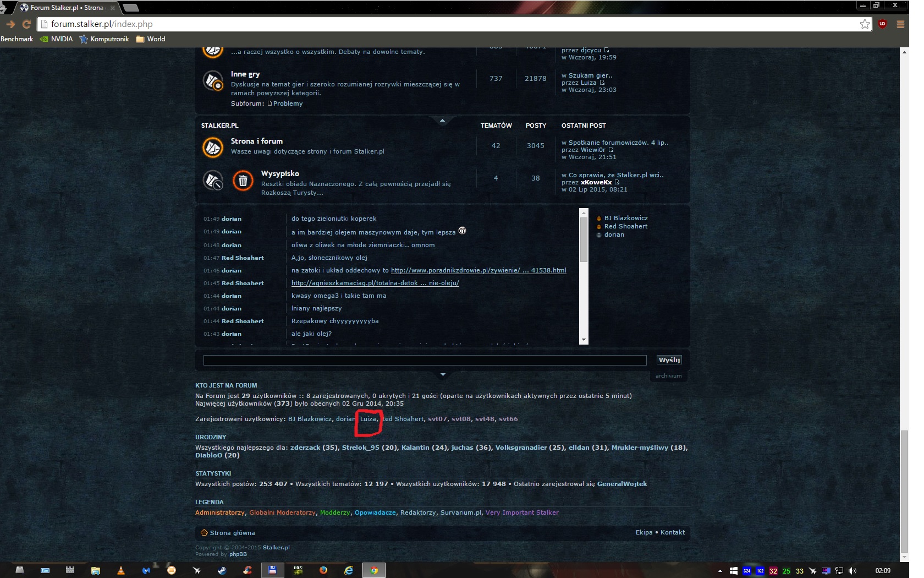Click the chat scrollbar up arrow
924x578 pixels.
pyautogui.click(x=584, y=212)
